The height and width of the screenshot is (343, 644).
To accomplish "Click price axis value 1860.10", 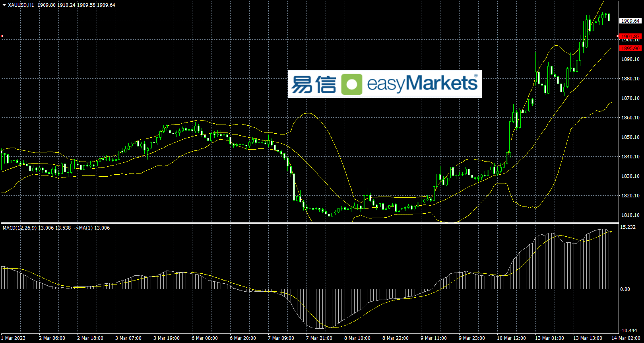I will click(630, 118).
